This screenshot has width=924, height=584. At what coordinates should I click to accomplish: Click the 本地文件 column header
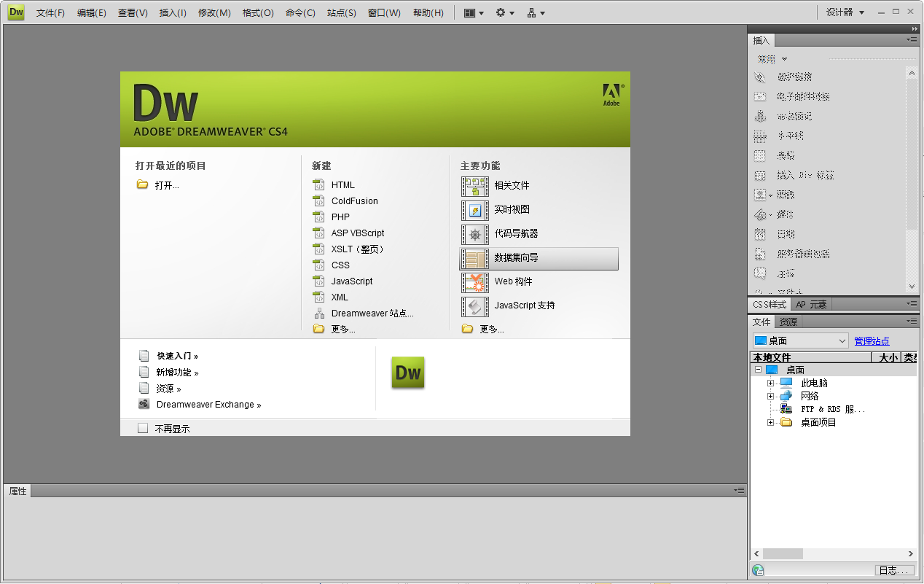point(811,357)
